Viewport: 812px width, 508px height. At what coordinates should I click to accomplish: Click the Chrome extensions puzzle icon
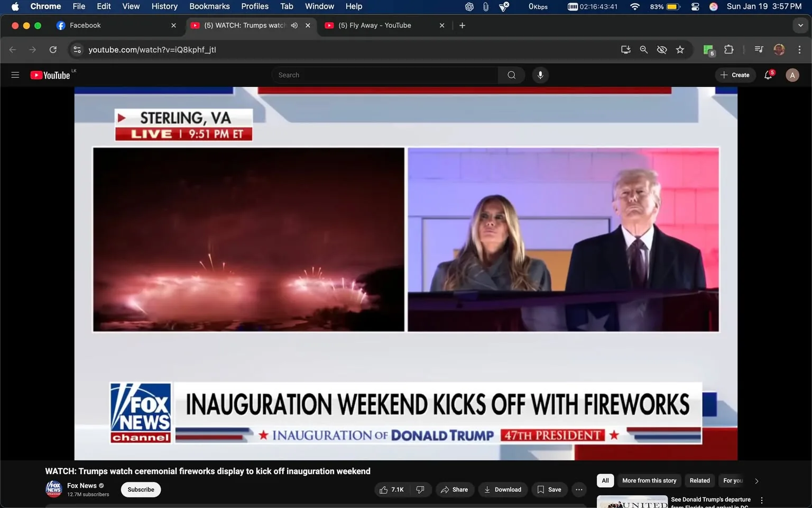(728, 49)
